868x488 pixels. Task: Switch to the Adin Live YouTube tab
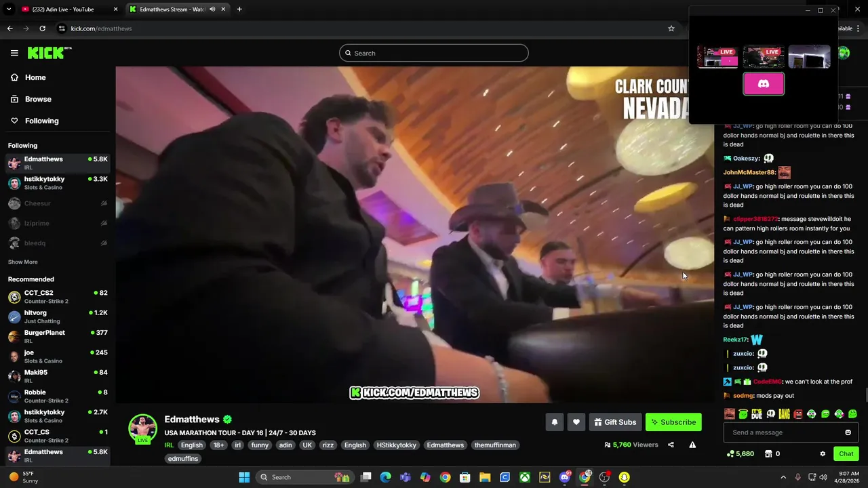click(x=70, y=9)
